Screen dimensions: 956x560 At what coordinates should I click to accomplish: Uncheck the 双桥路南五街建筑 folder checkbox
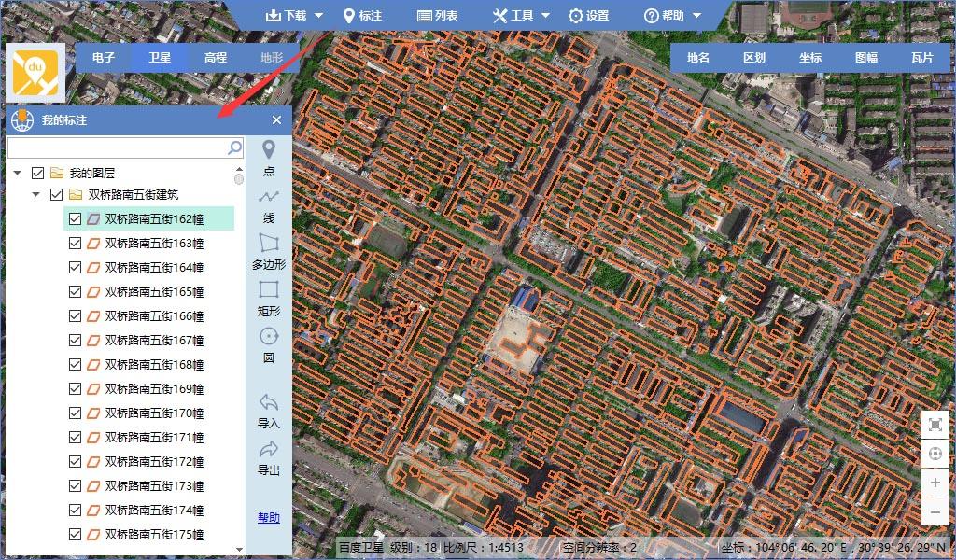(57, 195)
